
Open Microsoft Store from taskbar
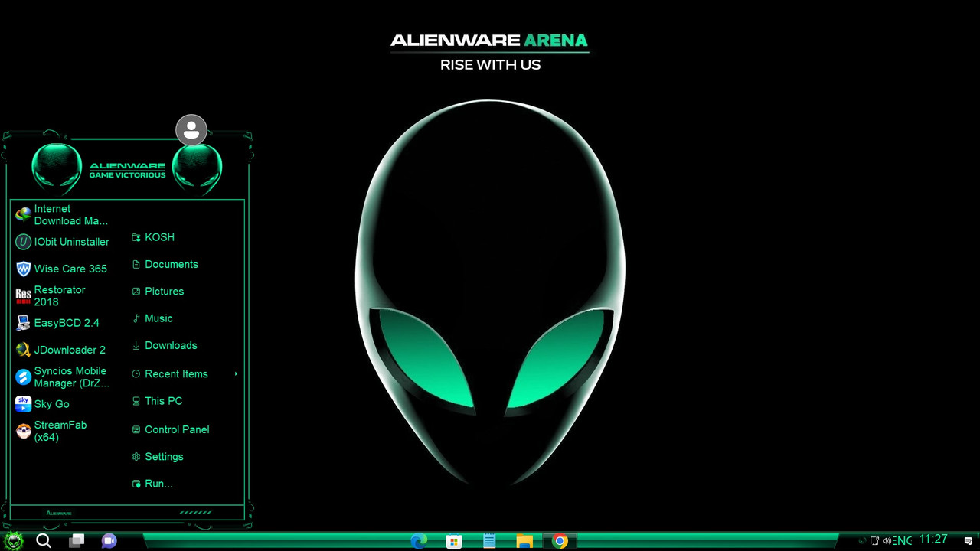point(454,541)
